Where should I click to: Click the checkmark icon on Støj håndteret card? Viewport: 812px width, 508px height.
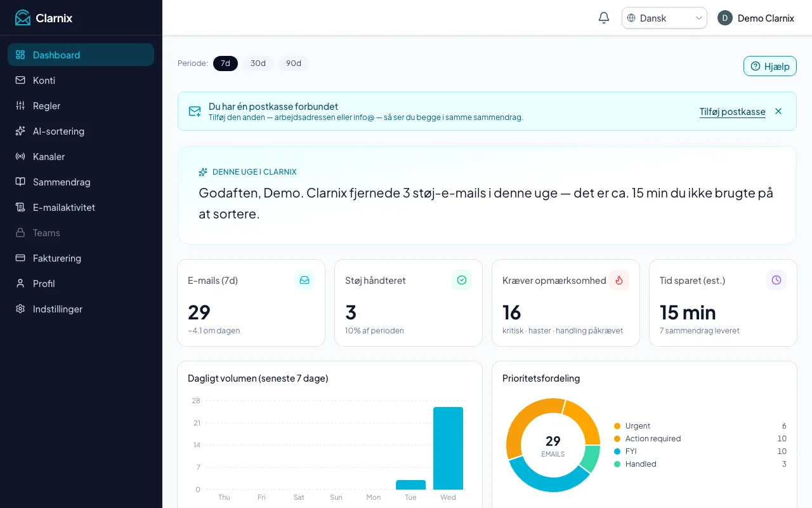pyautogui.click(x=462, y=280)
